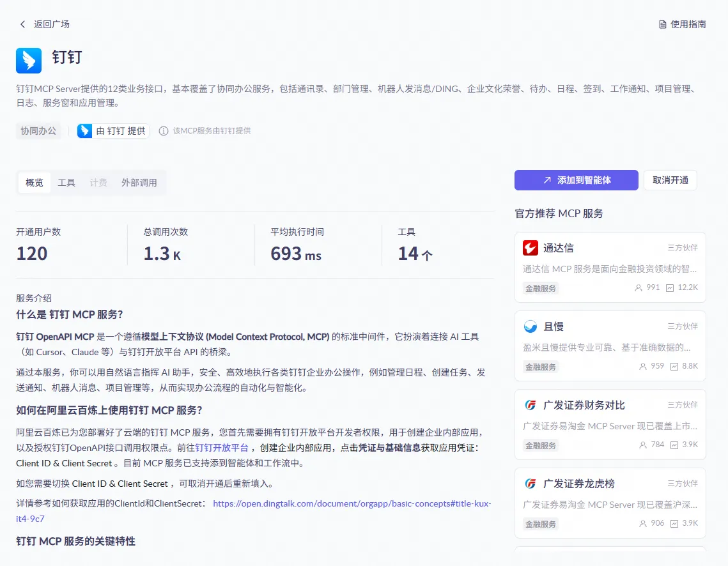This screenshot has height=566, width=728.
Task: Open the 外部调用 tab
Action: coord(139,182)
